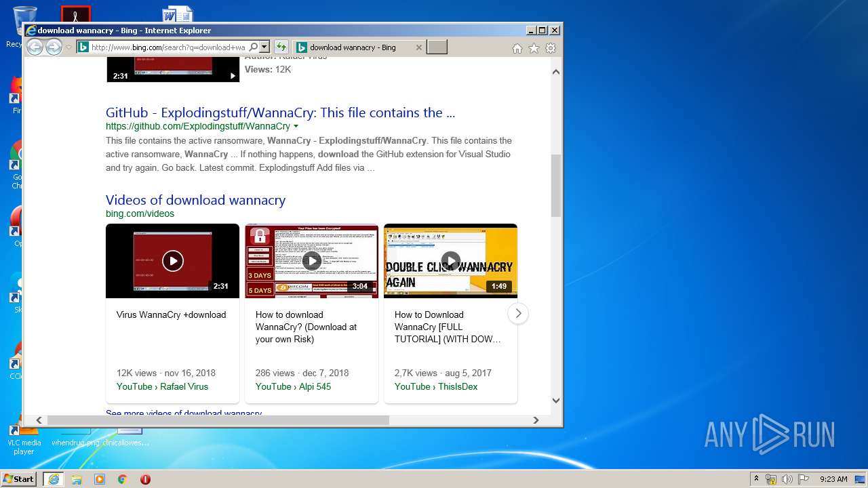Open 'Virus WannaCry +download' video title
Viewport: 868px width, 488px height.
pyautogui.click(x=171, y=314)
